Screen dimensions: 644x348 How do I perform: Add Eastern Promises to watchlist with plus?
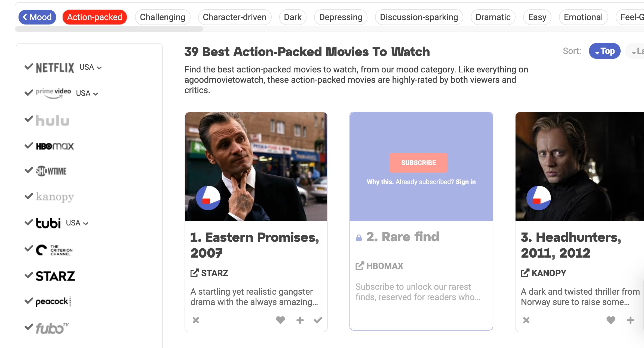click(x=300, y=320)
